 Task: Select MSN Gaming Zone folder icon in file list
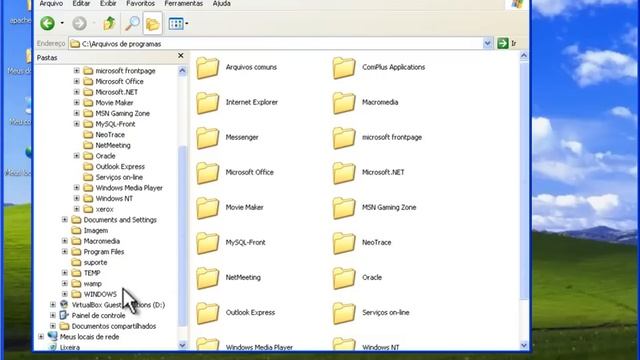344,208
